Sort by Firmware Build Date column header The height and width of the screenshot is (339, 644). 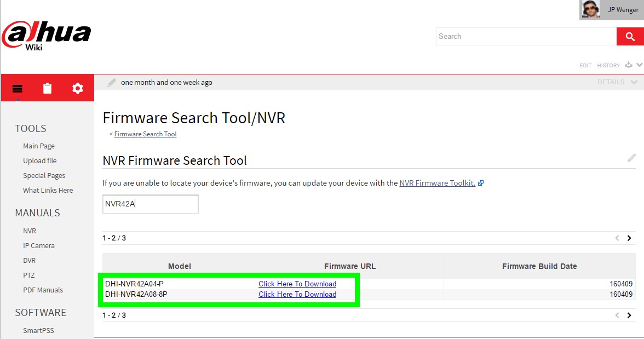[539, 266]
